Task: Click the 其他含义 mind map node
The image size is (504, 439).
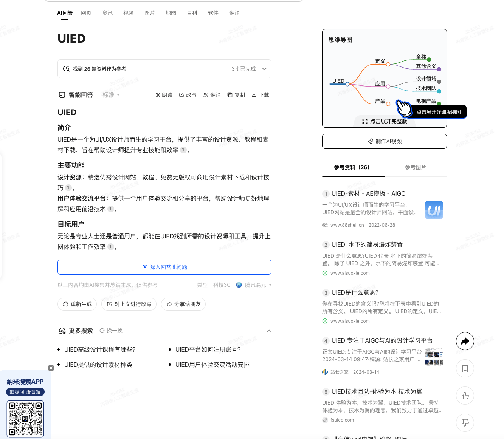Action: (x=426, y=66)
